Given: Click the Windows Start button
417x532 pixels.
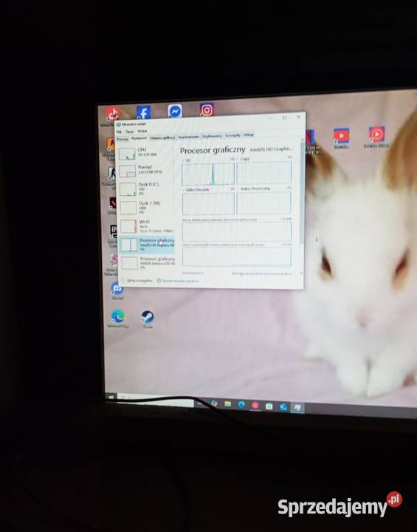Looking at the screenshot, I should click(x=111, y=397).
